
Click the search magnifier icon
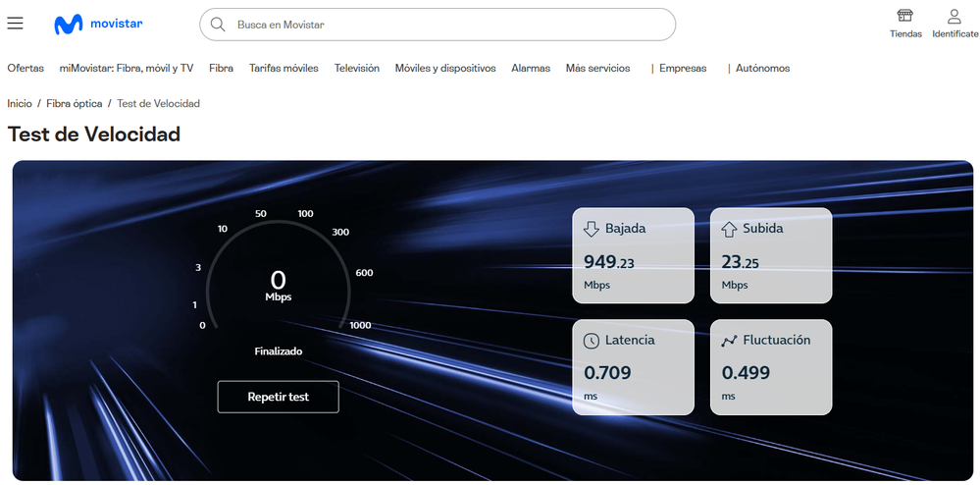(x=218, y=25)
